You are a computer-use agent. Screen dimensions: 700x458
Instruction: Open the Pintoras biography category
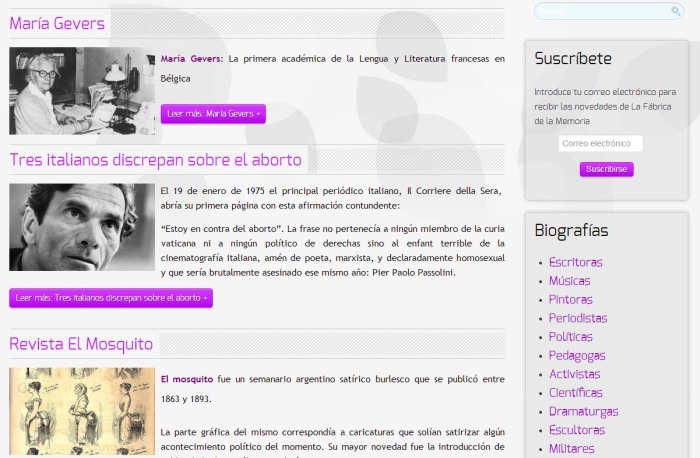[571, 300]
